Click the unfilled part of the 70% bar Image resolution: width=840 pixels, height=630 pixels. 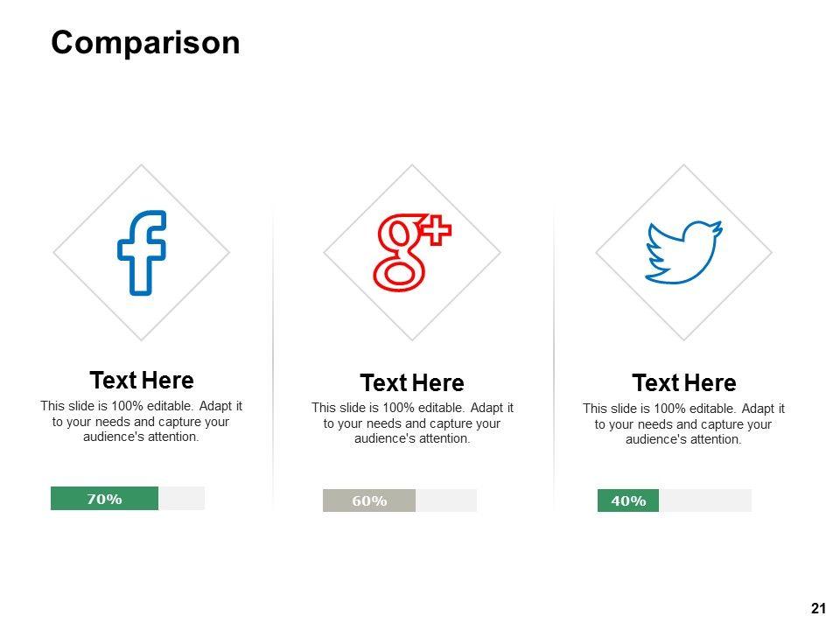point(182,499)
